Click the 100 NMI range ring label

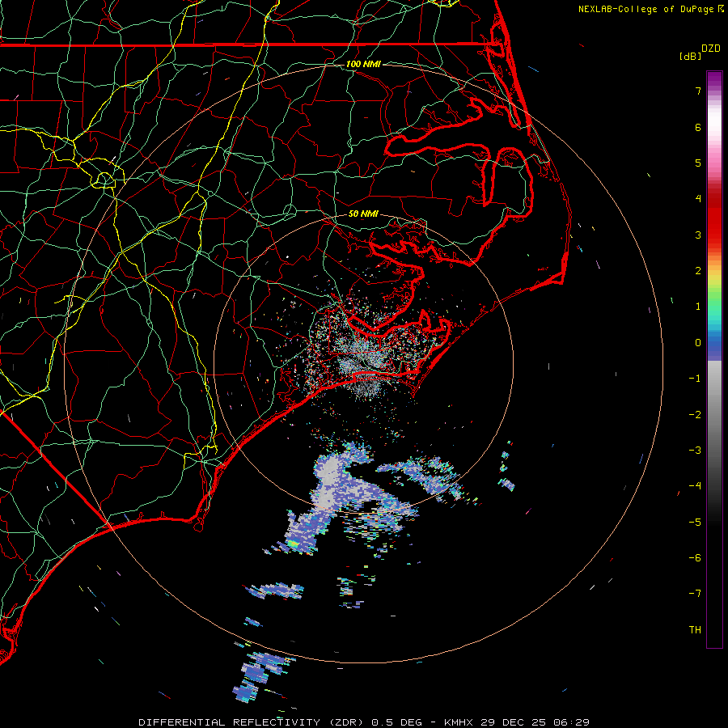(363, 64)
